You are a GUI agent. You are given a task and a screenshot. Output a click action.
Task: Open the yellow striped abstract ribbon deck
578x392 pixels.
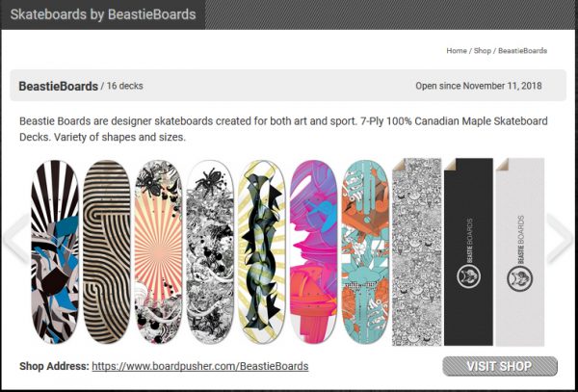pyautogui.click(x=261, y=252)
